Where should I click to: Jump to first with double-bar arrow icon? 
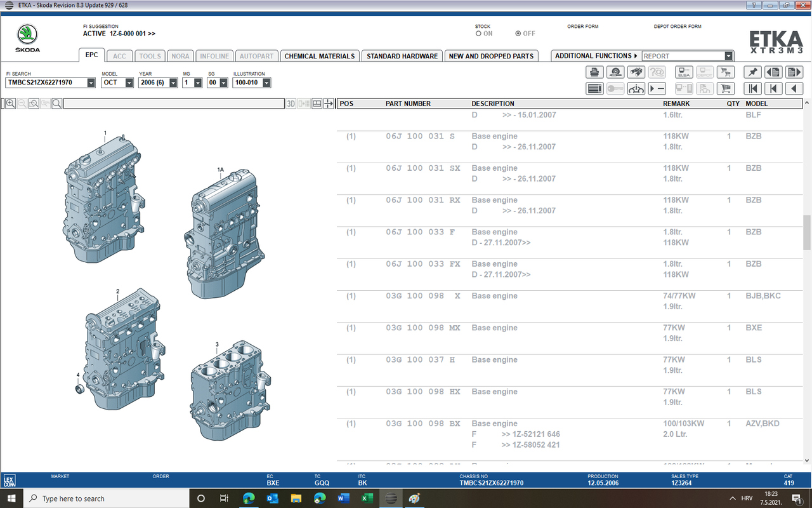coord(752,89)
